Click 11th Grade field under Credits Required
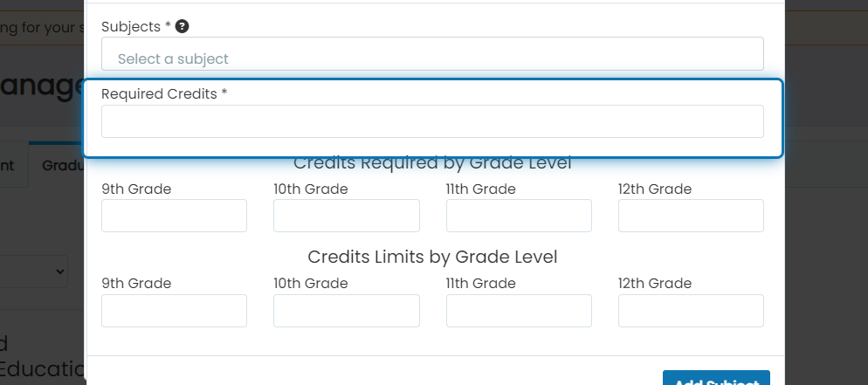 point(519,216)
